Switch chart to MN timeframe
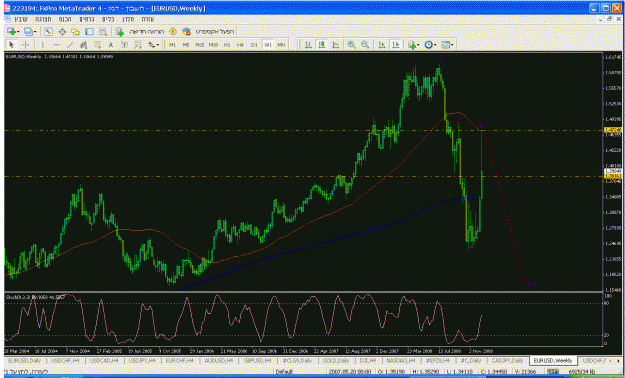Screen dimensions: 625x378 click(281, 45)
